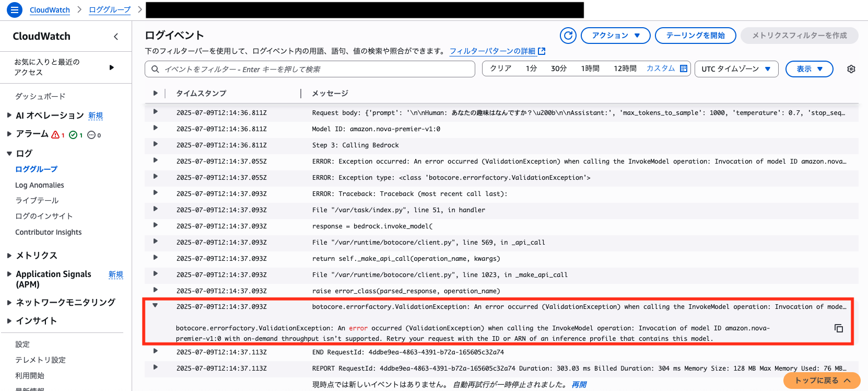The image size is (868, 391).
Task: Collapse the CloudWatch sidebar with chevron
Action: pyautogui.click(x=116, y=37)
